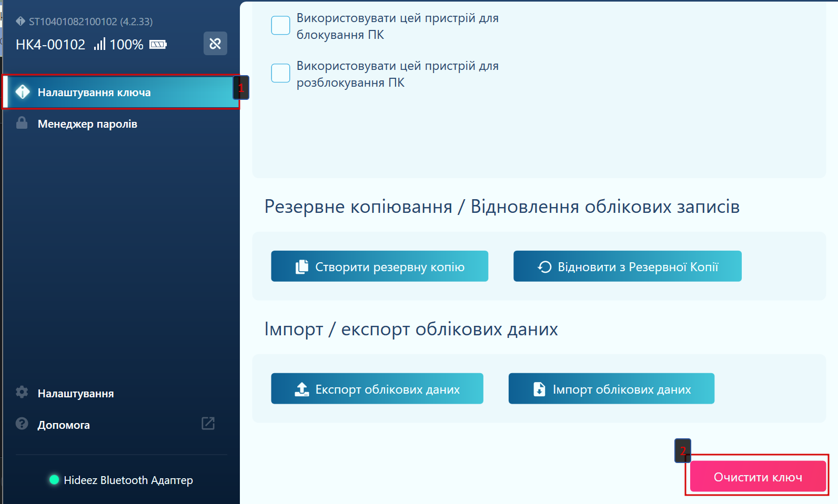Click the signal strength bars icon
The width and height of the screenshot is (838, 504).
pyautogui.click(x=99, y=44)
